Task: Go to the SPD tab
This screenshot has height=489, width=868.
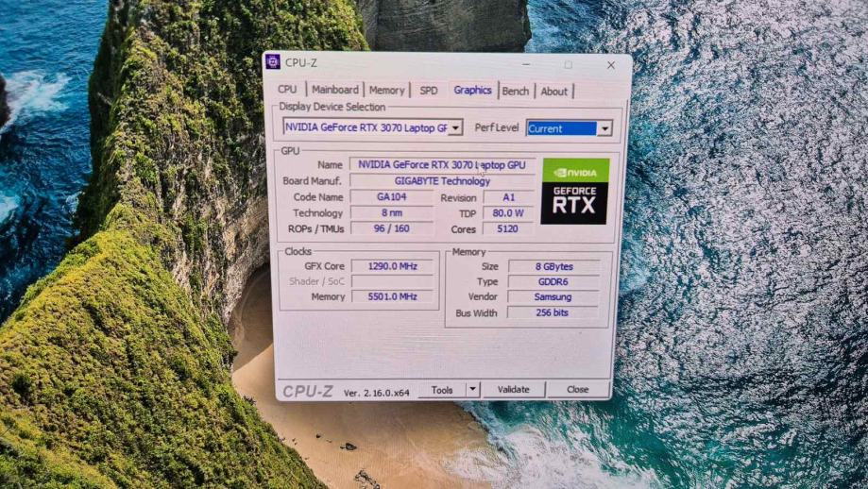Action: coord(429,91)
